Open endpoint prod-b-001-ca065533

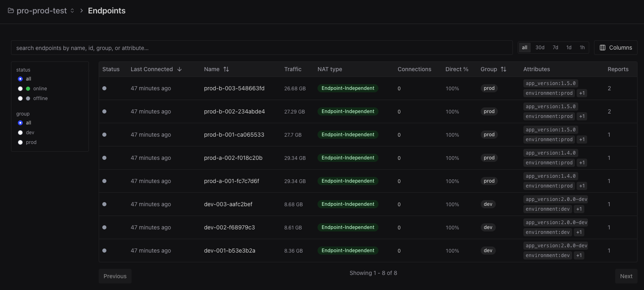tap(234, 135)
